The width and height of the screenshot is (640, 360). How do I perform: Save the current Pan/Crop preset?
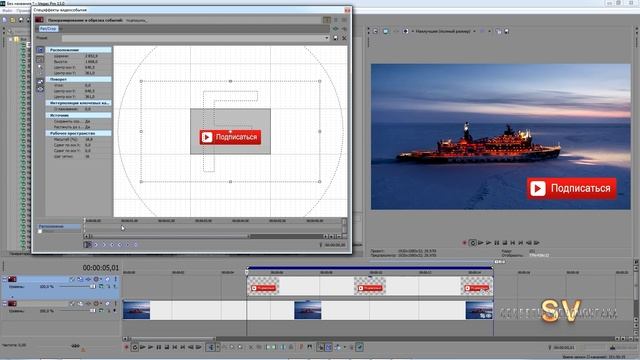[336, 38]
